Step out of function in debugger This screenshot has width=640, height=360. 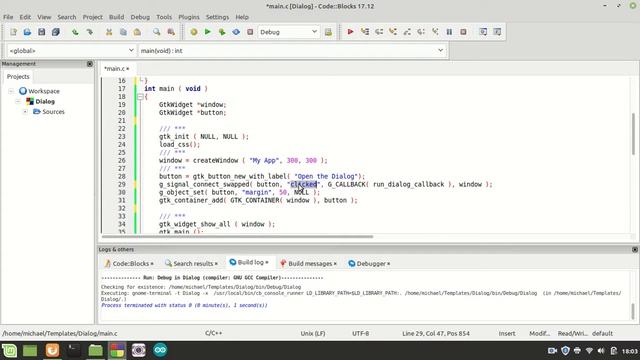click(407, 32)
